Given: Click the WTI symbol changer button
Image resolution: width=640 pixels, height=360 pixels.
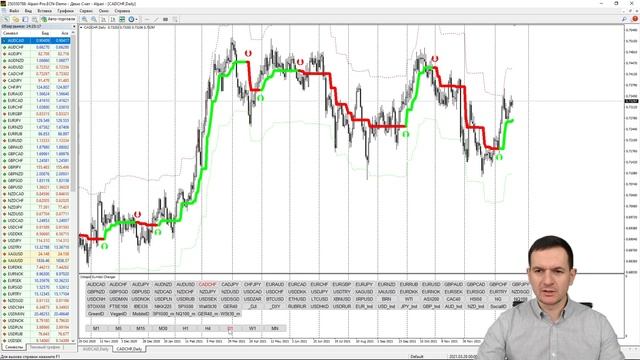Looking at the screenshot, I should pos(409,299).
